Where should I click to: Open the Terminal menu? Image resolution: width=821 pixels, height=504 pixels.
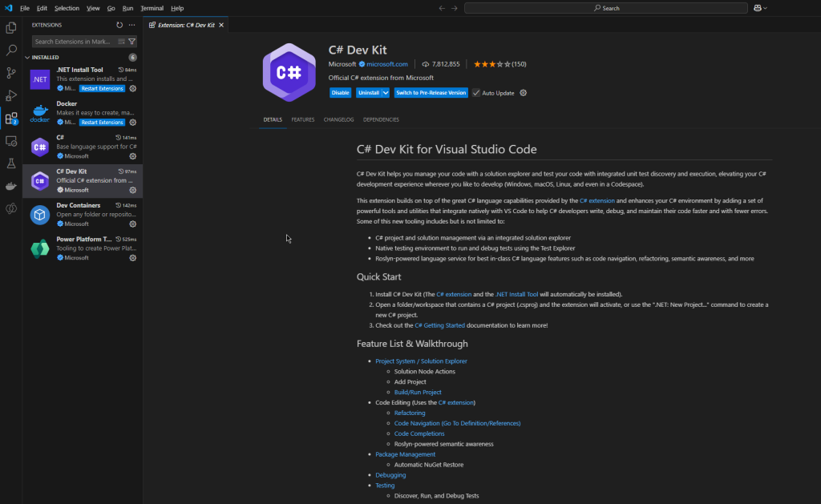pos(152,8)
